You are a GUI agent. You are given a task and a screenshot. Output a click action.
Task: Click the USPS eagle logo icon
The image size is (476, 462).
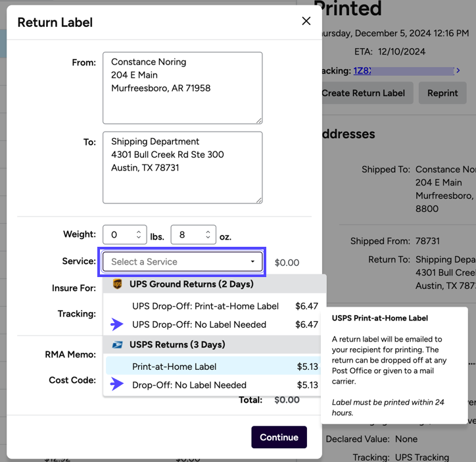click(x=118, y=345)
